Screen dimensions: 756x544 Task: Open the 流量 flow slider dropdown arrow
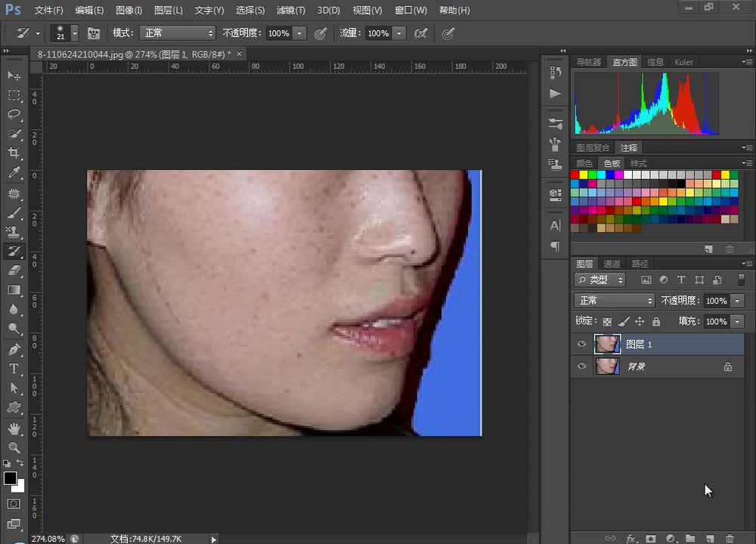click(x=399, y=33)
